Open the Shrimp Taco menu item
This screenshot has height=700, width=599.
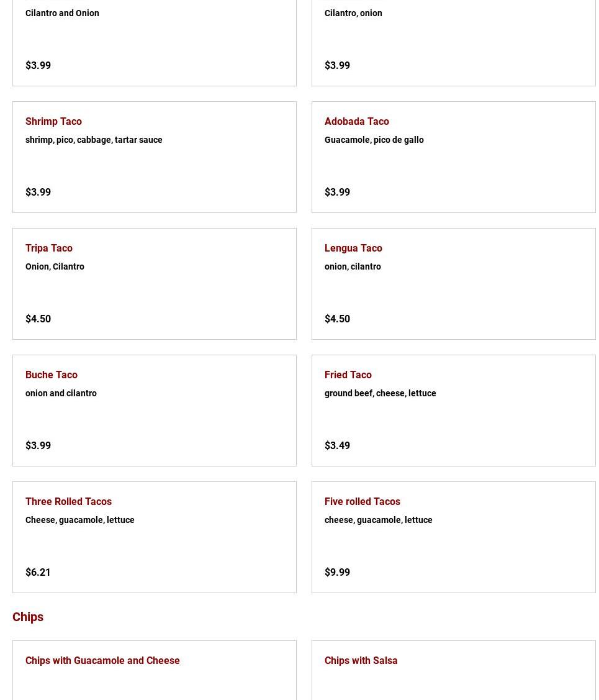coord(53,121)
